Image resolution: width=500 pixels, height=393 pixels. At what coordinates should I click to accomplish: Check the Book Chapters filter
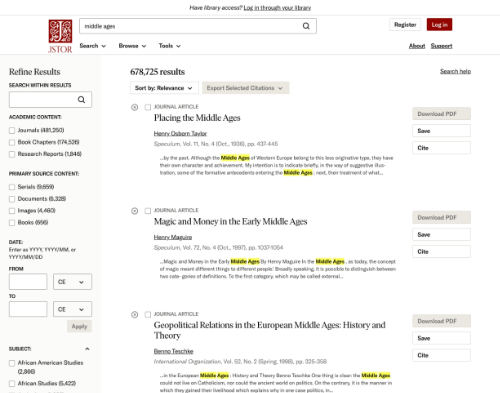click(x=12, y=142)
